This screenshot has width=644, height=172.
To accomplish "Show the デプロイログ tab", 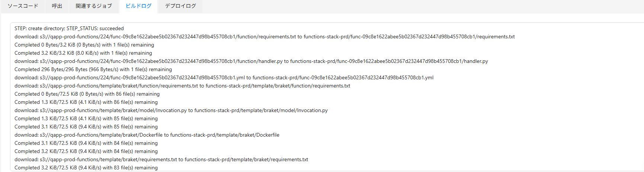I will [180, 6].
